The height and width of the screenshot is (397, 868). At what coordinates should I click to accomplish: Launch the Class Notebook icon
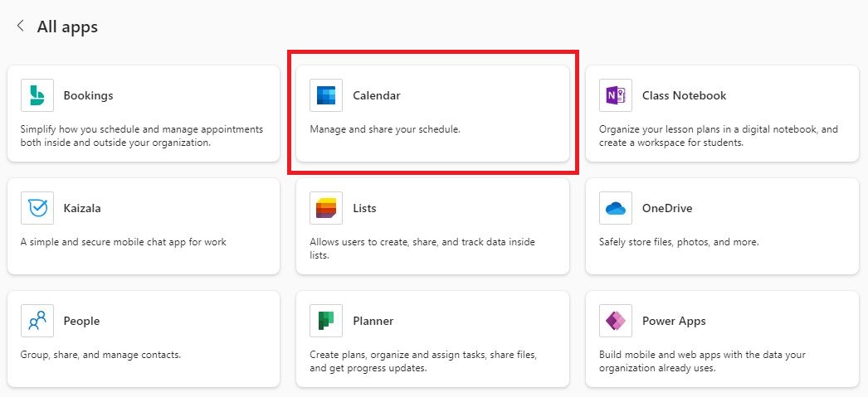616,95
